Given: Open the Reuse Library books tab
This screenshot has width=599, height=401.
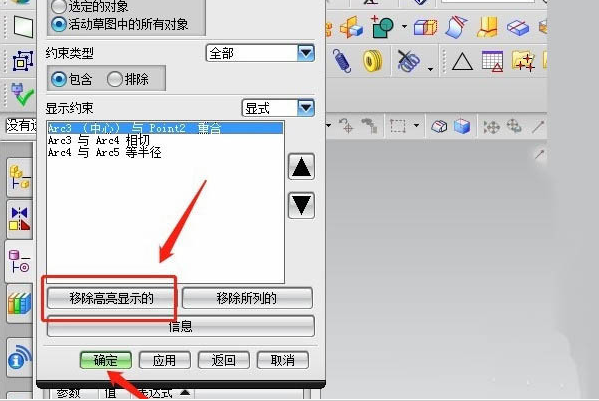Looking at the screenshot, I should (19, 304).
